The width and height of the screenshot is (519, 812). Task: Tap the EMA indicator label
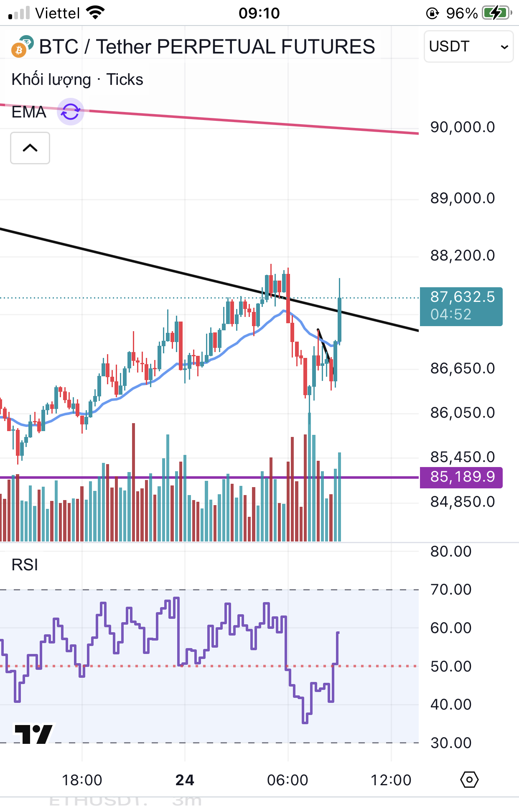[x=29, y=112]
